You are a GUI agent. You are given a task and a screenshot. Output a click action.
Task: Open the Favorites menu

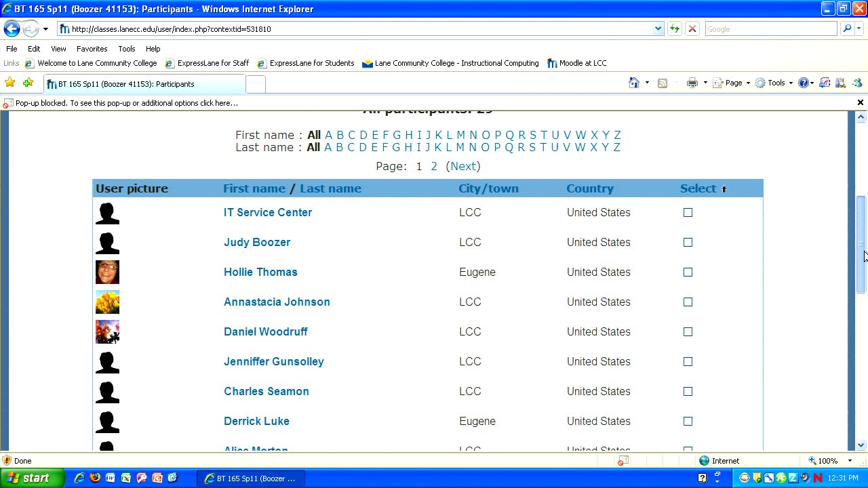point(92,49)
